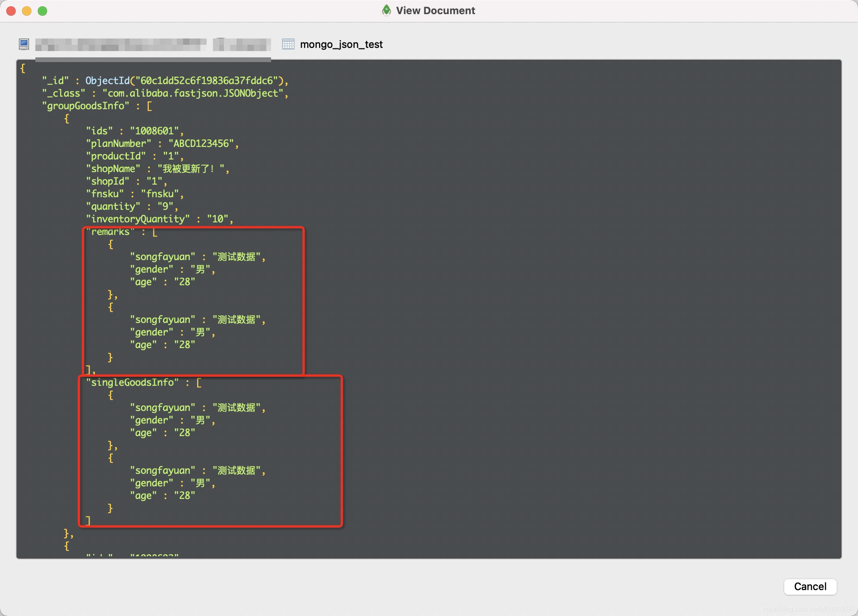The height and width of the screenshot is (616, 858).
Task: Select the shopName value 我被更新了!
Action: 192,169
